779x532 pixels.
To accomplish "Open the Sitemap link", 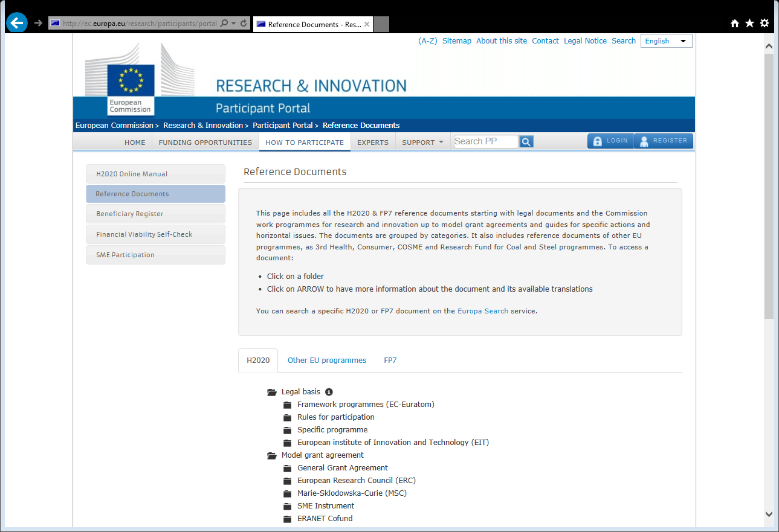I will [x=457, y=41].
